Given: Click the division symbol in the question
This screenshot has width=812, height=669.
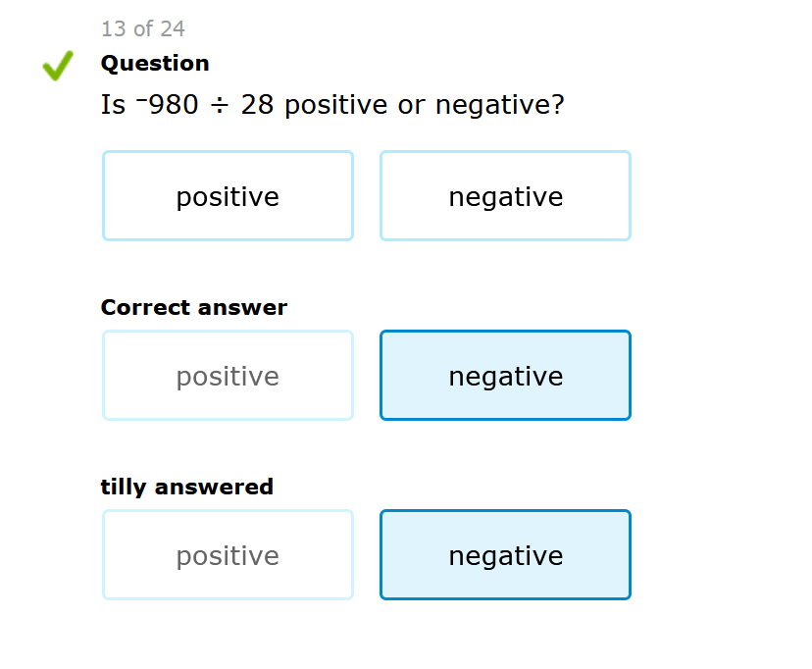Looking at the screenshot, I should tap(219, 105).
